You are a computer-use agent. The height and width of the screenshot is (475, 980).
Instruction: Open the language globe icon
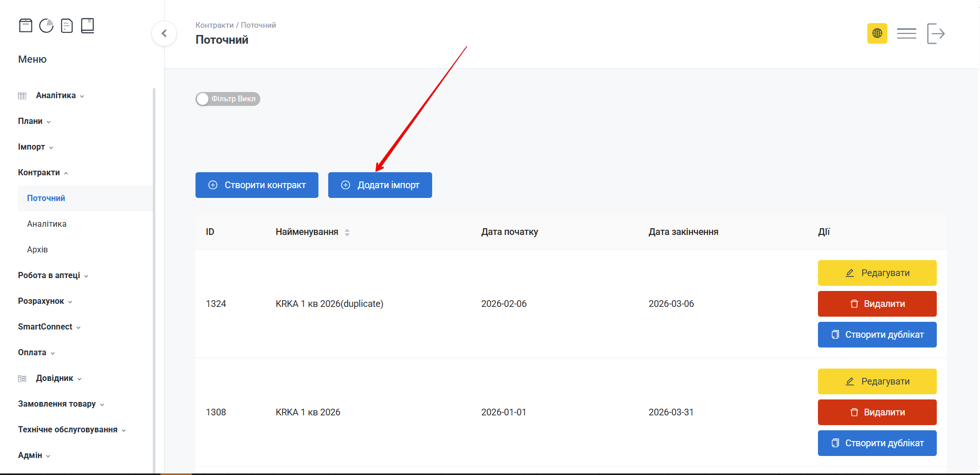point(877,33)
